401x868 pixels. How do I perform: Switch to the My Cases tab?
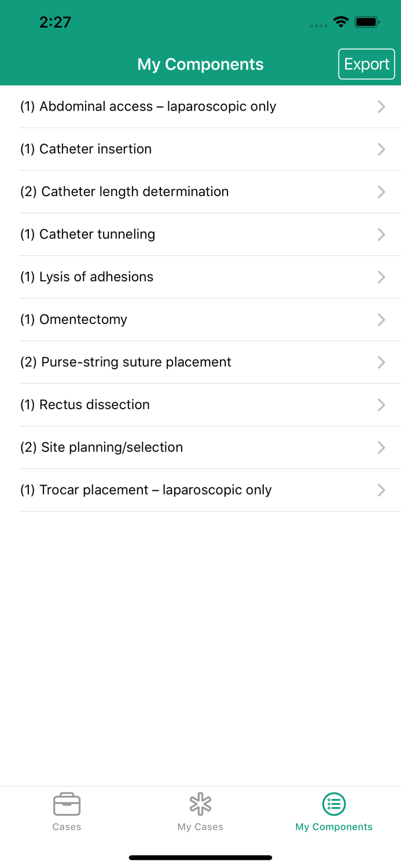[200, 812]
